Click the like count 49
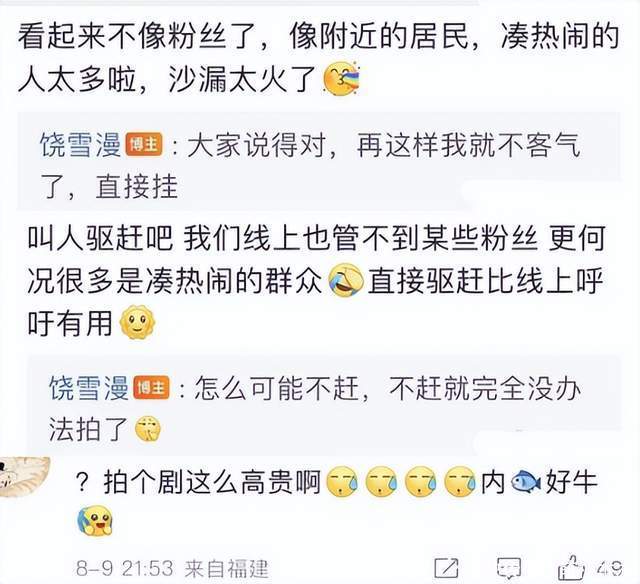Viewport: 640px width, 584px height. point(609,568)
